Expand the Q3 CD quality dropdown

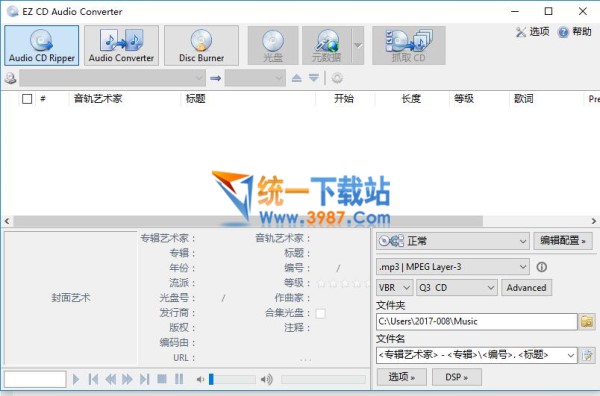coord(457,288)
